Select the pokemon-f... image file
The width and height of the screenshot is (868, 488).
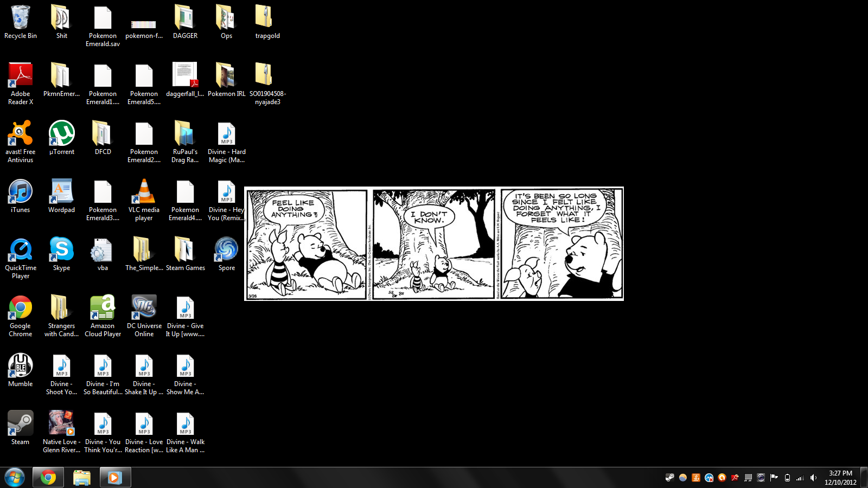[144, 28]
